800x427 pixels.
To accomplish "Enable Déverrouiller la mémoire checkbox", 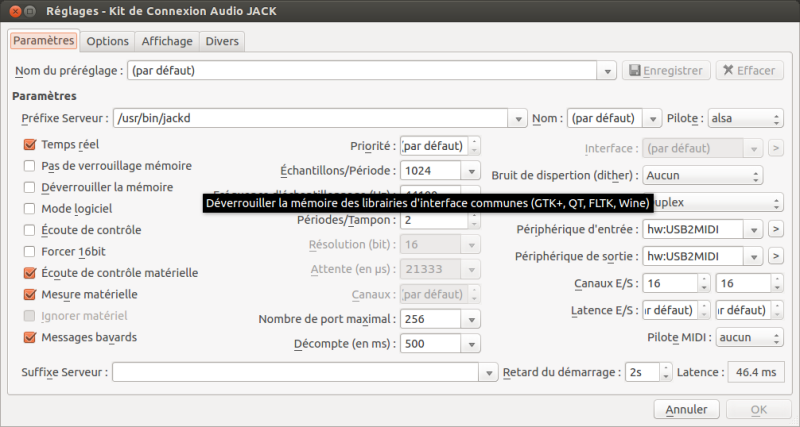I will point(30,187).
